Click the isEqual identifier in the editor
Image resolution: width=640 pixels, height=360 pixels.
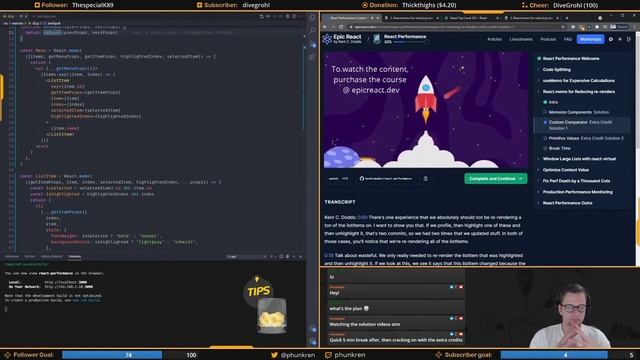click(52, 32)
